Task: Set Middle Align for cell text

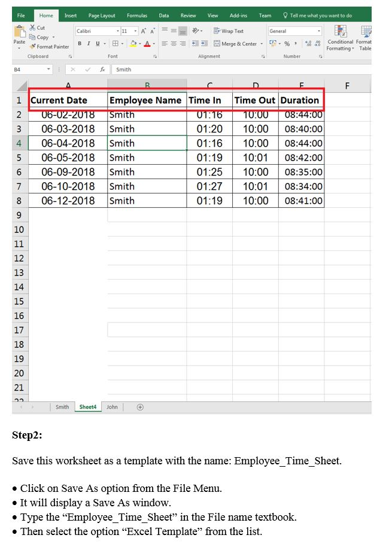Action: point(174,31)
